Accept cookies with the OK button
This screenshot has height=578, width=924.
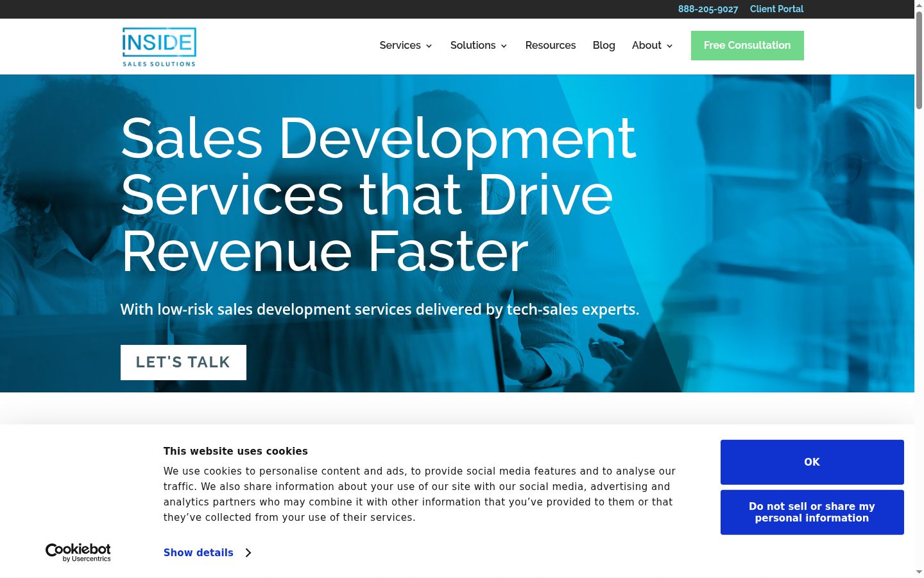(812, 462)
